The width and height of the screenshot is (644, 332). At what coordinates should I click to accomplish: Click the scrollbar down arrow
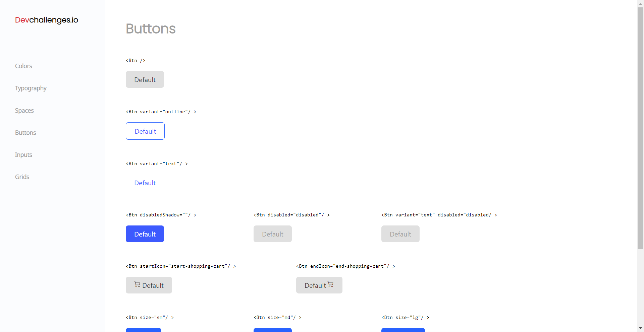[641, 328]
